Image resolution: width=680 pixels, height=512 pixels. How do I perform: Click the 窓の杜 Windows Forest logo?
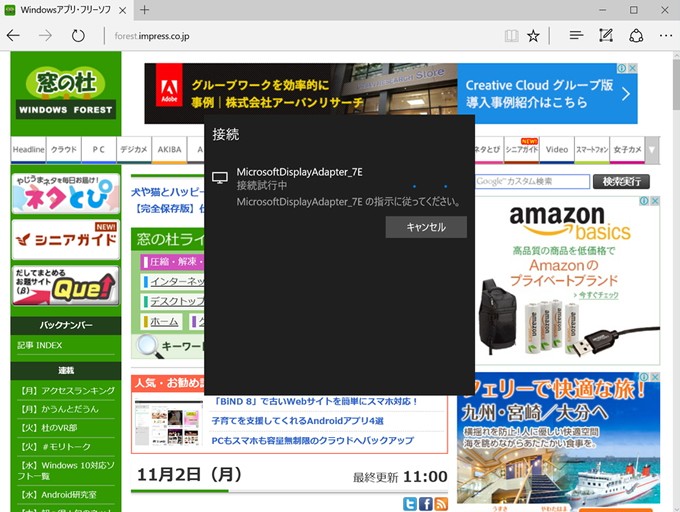(66, 93)
